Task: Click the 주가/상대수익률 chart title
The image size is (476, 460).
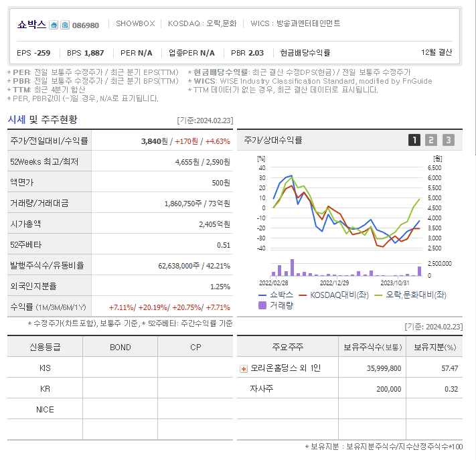Action: point(273,140)
